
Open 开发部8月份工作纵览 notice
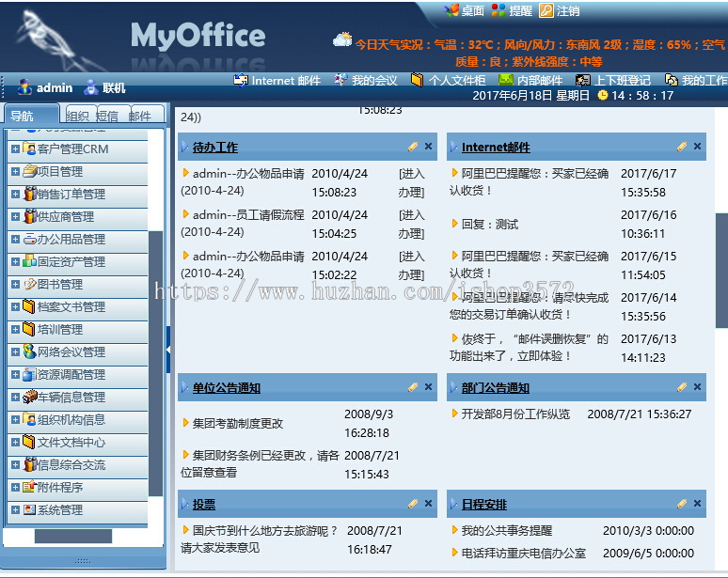pyautogui.click(x=515, y=414)
